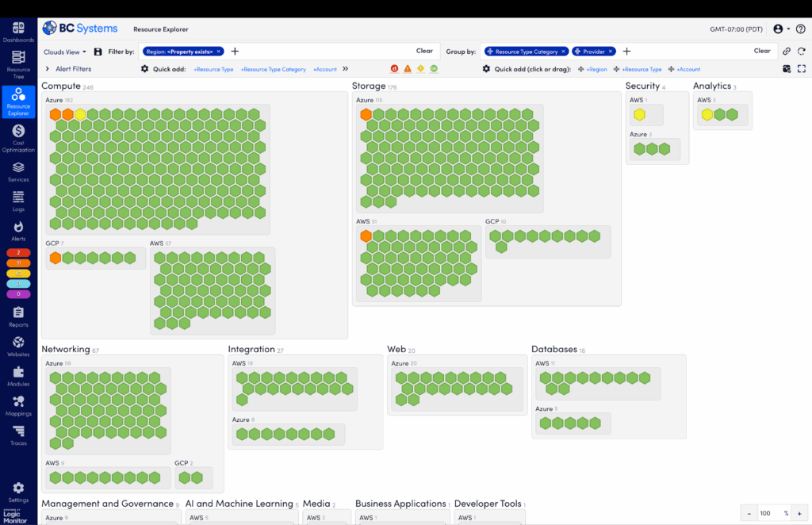
Task: Open Dashboards from the left sidebar
Action: coord(18,33)
